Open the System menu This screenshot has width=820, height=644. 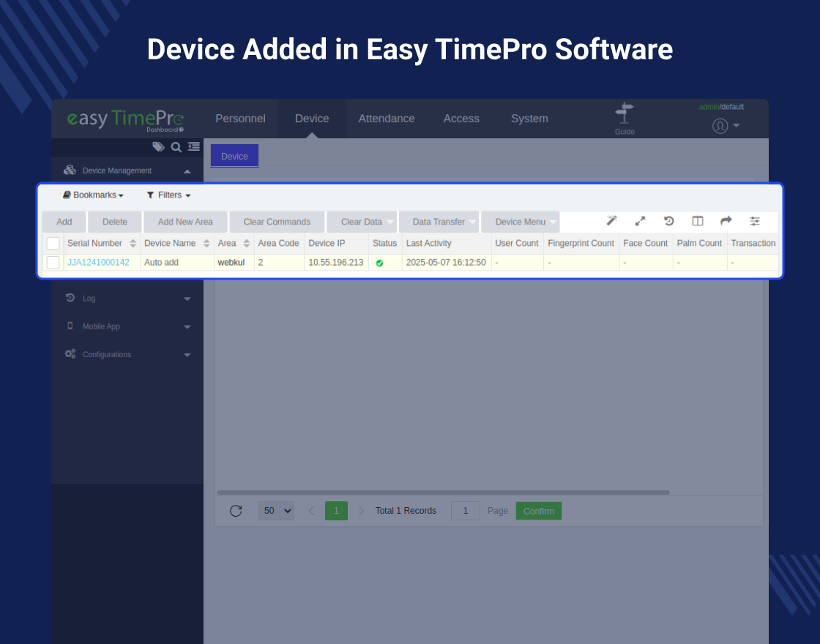[x=529, y=119]
